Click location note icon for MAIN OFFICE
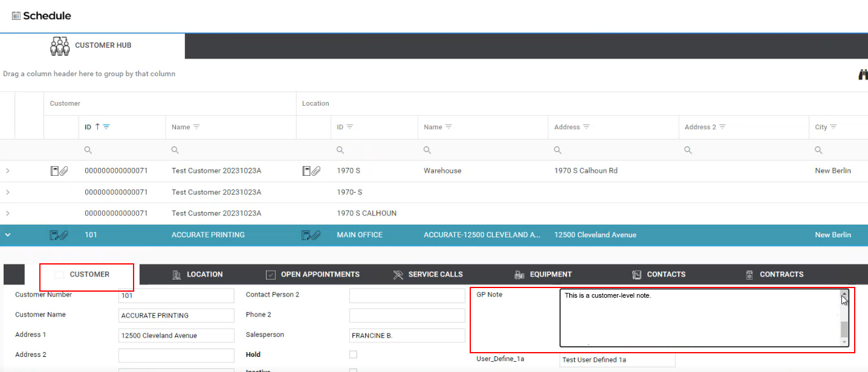Viewport: 868px width, 372px height. pos(310,235)
